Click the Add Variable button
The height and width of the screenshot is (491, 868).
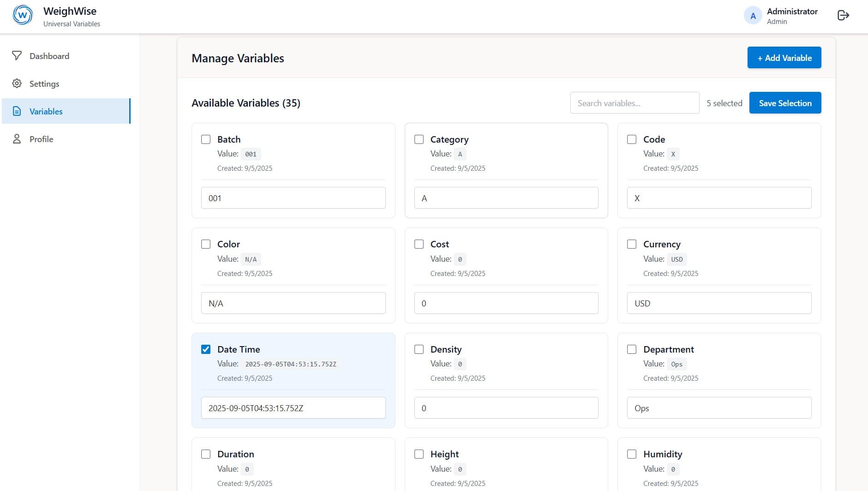784,58
